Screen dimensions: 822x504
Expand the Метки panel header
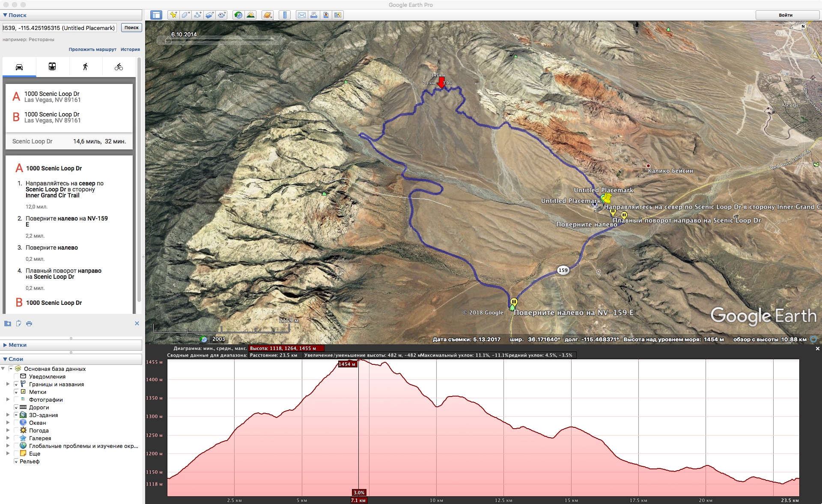pyautogui.click(x=71, y=345)
